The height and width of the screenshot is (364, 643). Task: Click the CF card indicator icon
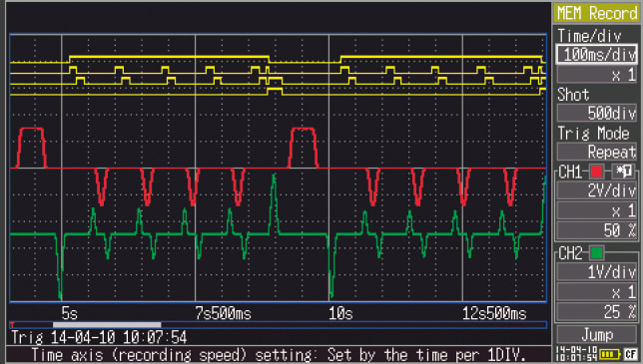(630, 354)
